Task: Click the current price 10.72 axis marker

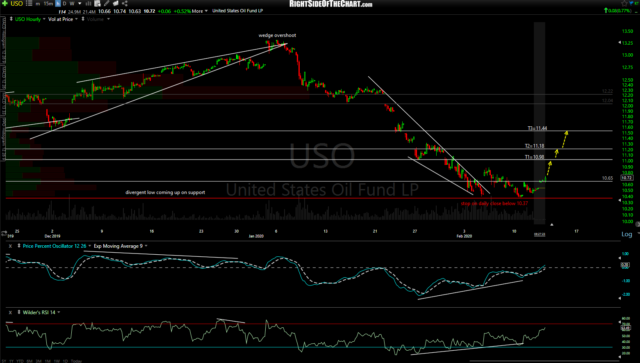Action: [x=627, y=178]
